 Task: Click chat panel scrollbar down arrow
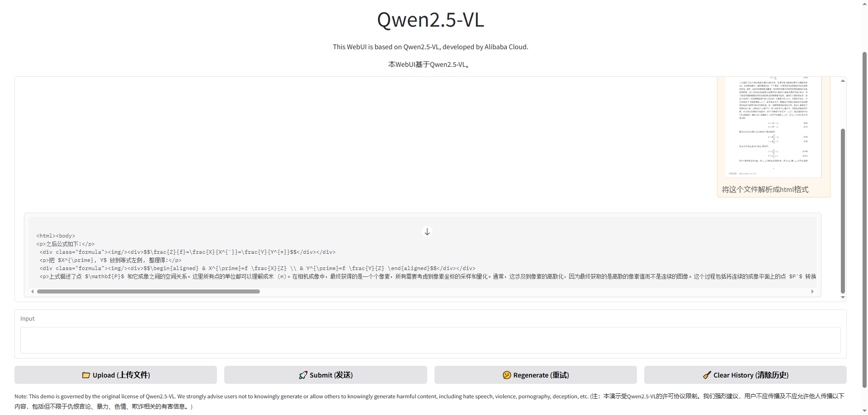pos(843,298)
